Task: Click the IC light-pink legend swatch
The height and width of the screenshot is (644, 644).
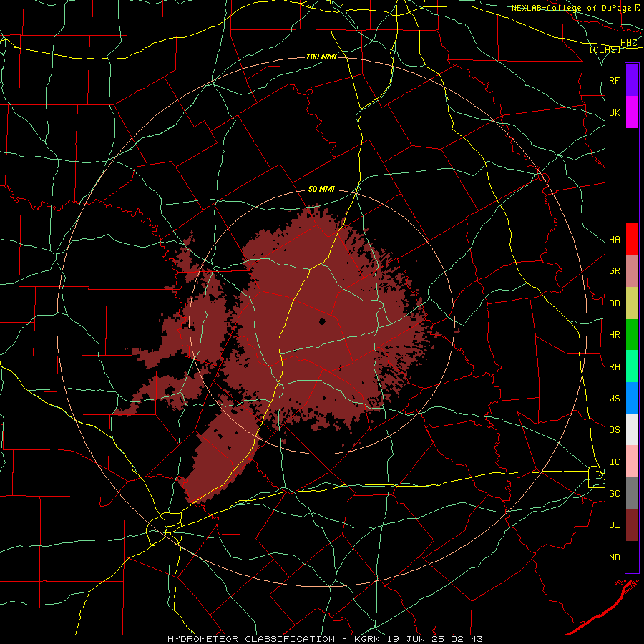Action: [x=632, y=462]
